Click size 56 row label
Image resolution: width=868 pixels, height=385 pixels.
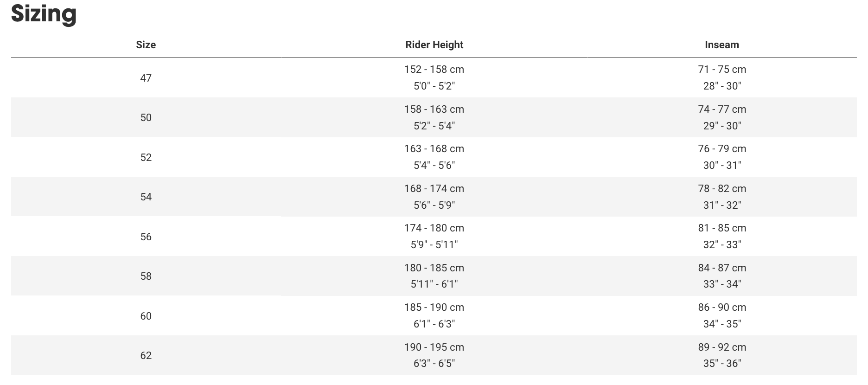click(x=146, y=237)
